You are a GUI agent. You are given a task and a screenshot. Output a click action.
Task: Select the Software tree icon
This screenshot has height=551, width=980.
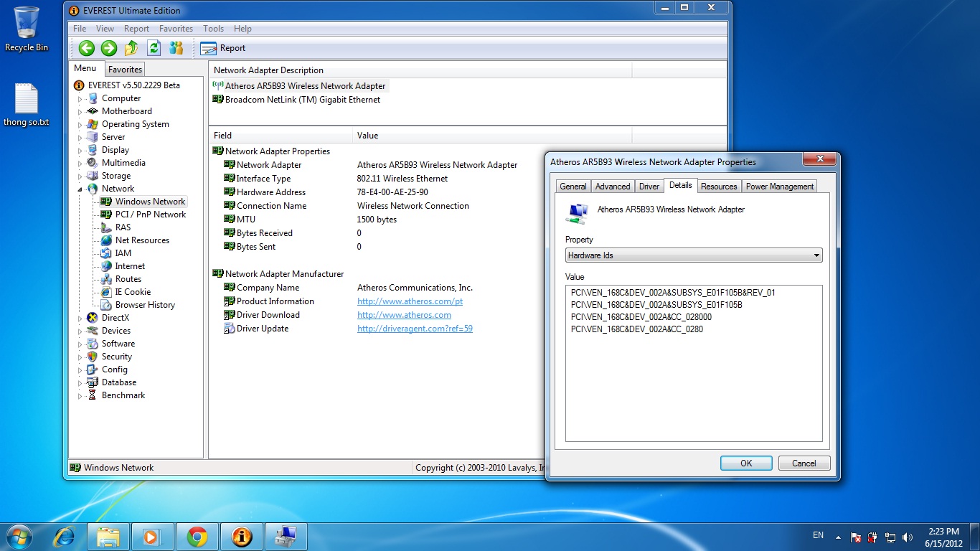93,344
